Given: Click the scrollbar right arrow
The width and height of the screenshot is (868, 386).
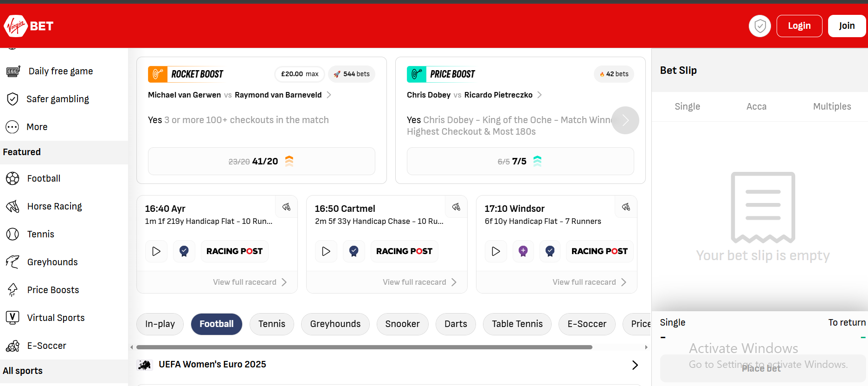Looking at the screenshot, I should [x=646, y=347].
